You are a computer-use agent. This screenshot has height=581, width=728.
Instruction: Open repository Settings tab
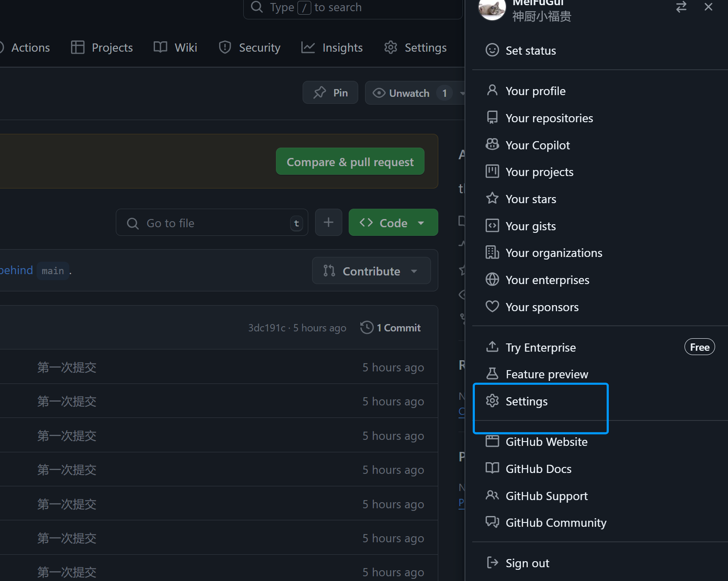point(415,47)
